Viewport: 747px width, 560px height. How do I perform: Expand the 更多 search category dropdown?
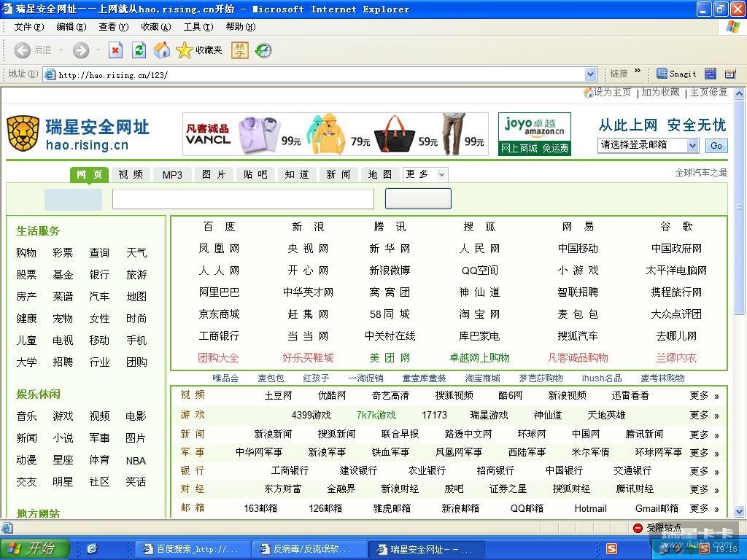click(441, 175)
